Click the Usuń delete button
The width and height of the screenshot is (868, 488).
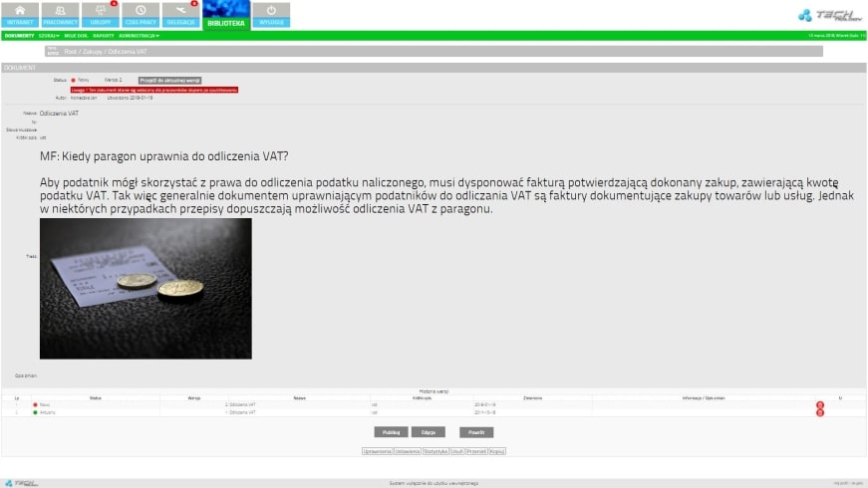pyautogui.click(x=457, y=451)
